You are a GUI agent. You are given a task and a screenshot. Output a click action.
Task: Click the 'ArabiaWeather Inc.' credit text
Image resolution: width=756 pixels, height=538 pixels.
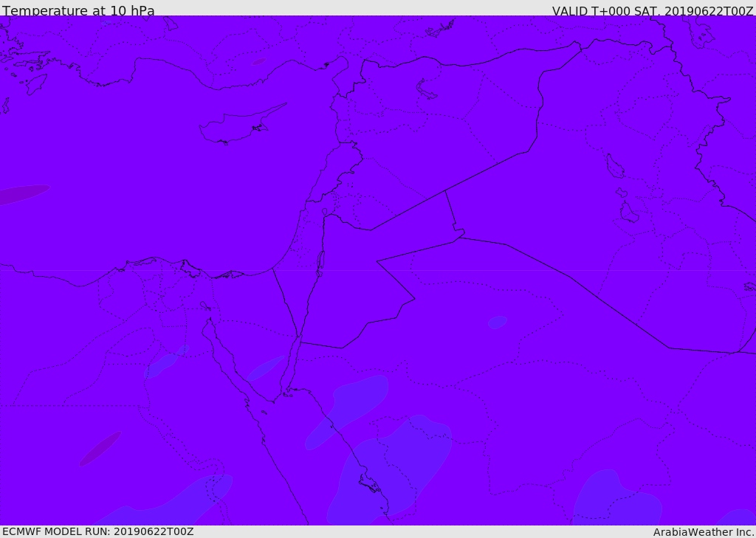tap(704, 532)
